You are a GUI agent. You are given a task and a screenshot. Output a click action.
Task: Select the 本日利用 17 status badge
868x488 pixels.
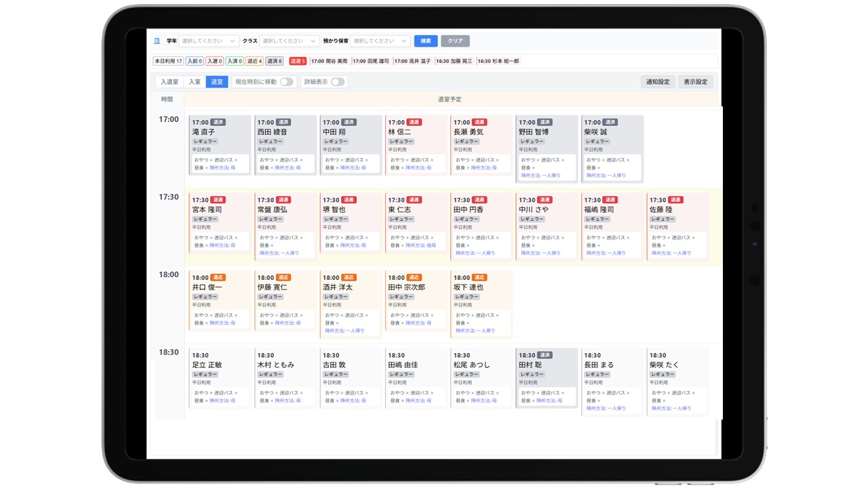coord(168,61)
